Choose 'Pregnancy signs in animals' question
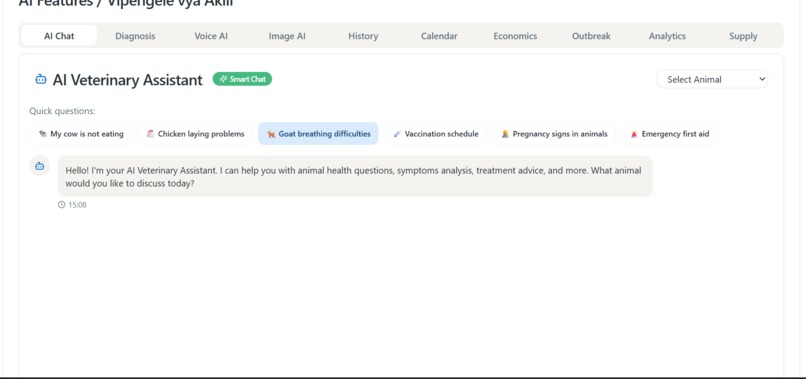Image resolution: width=806 pixels, height=379 pixels. point(554,134)
